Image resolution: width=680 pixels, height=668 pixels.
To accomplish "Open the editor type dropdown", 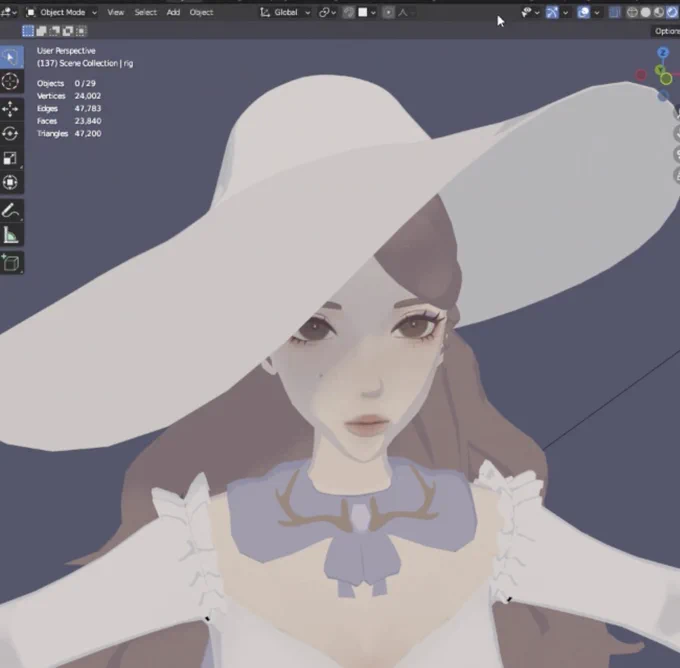I will (x=9, y=13).
